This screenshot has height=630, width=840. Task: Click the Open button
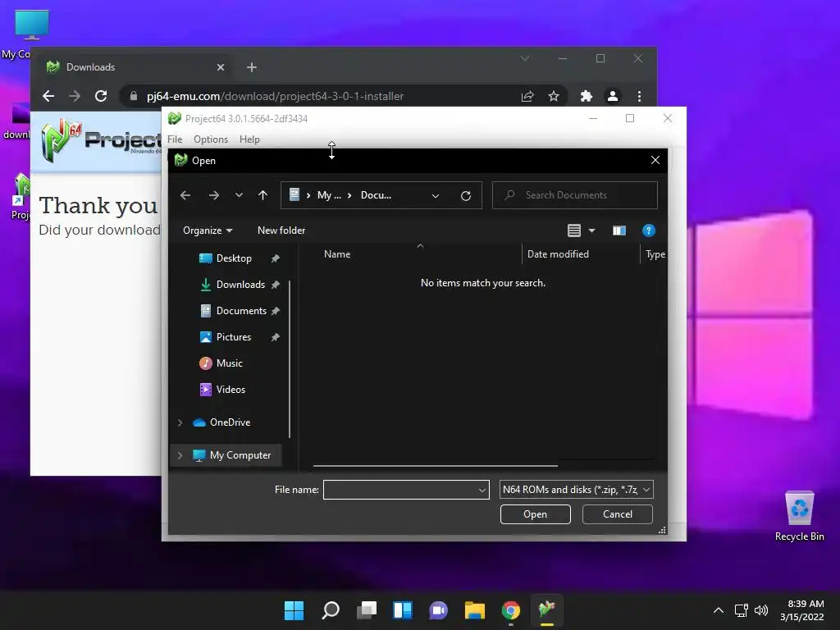(535, 514)
